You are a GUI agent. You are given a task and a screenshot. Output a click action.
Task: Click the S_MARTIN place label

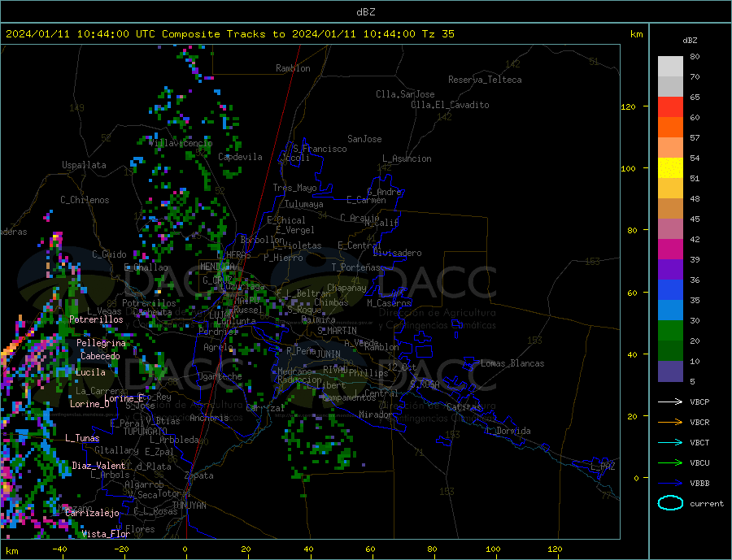[x=337, y=331]
